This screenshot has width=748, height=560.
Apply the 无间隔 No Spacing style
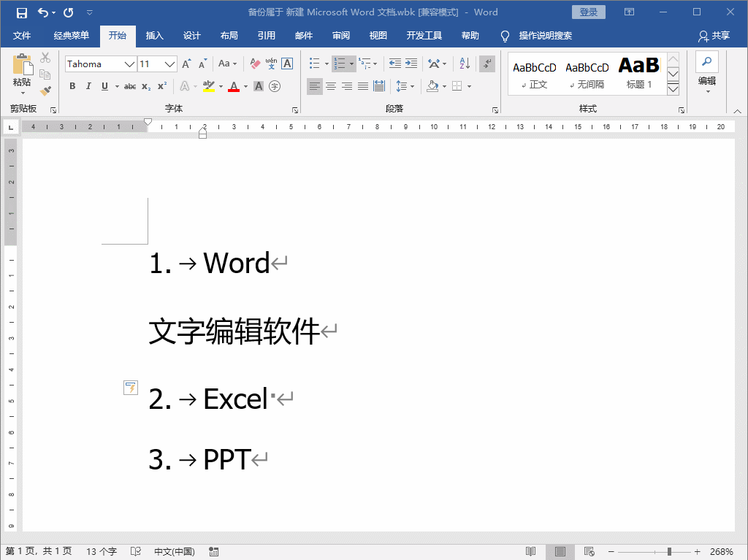tap(587, 75)
